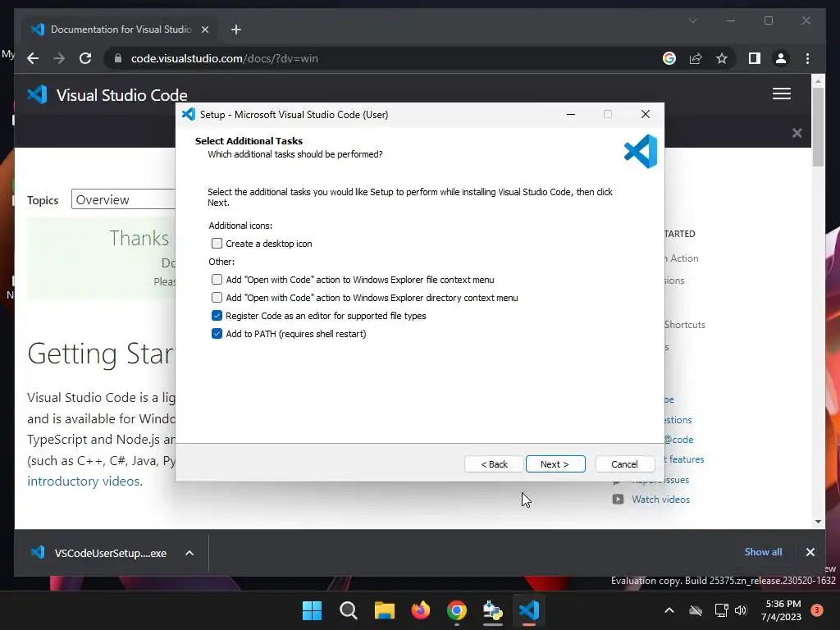Bookmark this page with the star icon
840x630 pixels.
(x=722, y=58)
